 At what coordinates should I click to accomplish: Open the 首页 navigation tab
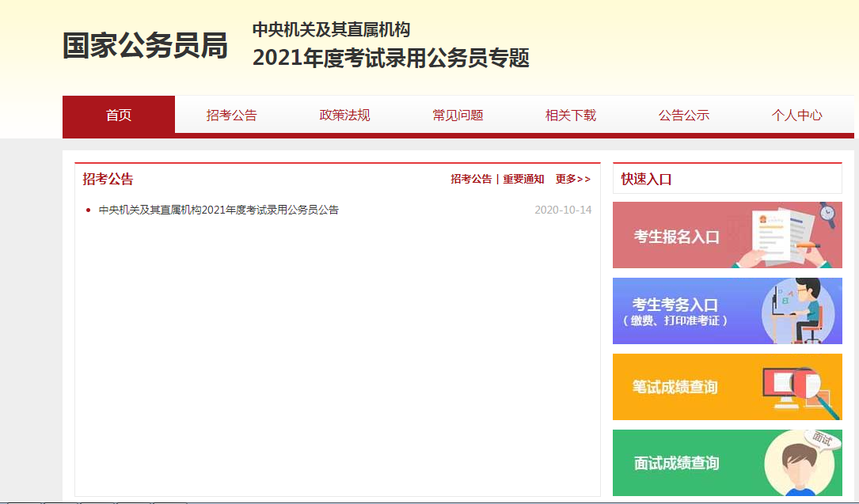(x=119, y=116)
